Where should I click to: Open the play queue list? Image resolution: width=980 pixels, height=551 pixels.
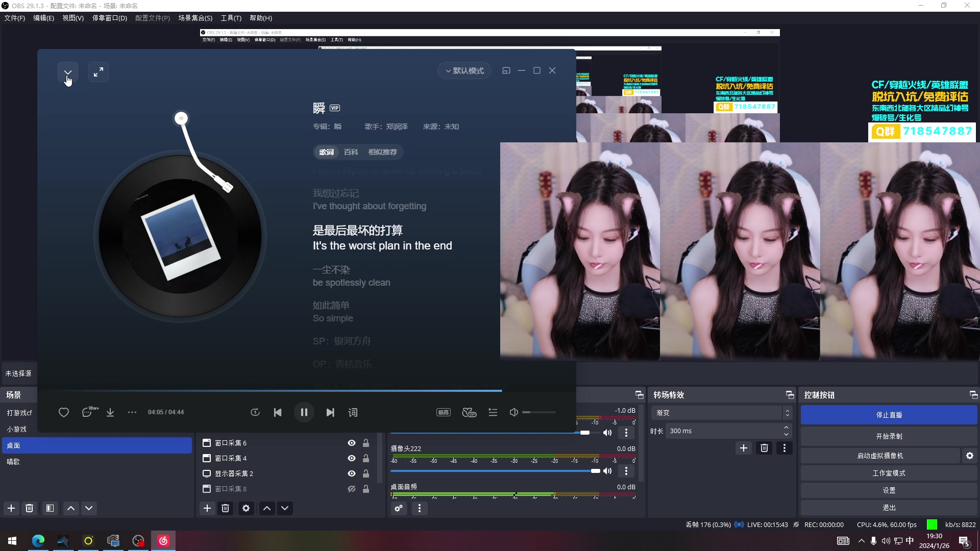coord(493,412)
